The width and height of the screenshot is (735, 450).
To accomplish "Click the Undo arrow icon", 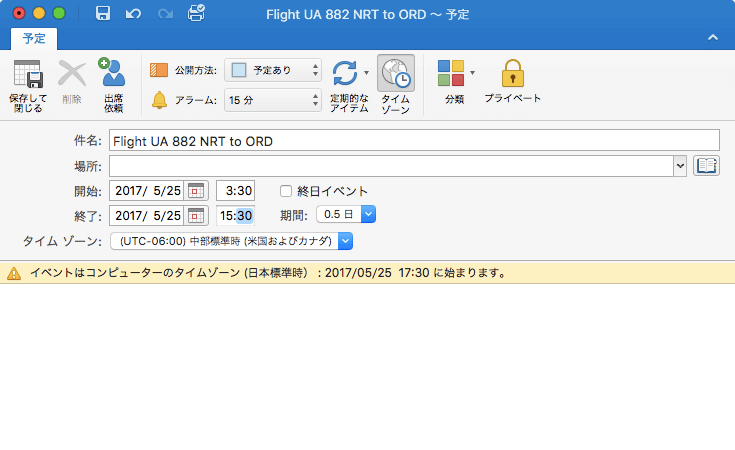I will [x=133, y=14].
